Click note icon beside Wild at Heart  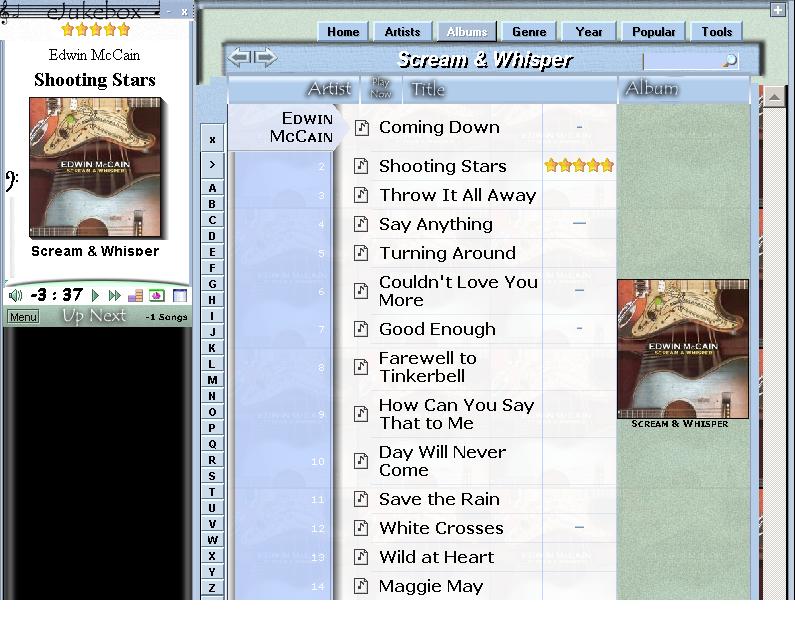click(x=361, y=557)
